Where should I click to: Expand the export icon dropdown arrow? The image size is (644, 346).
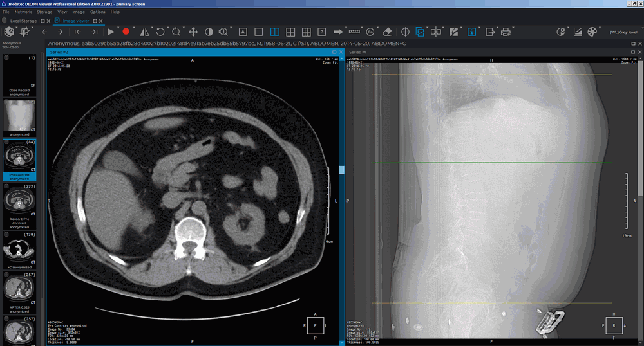497,28
